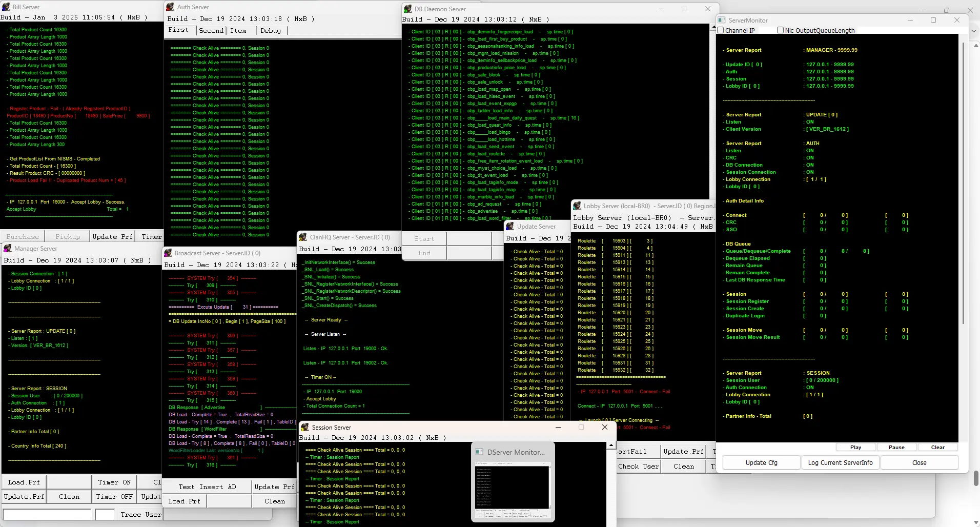Screen dimensions: 980x527
Task: Click Clean in Broadcast Server
Action: 275,501
